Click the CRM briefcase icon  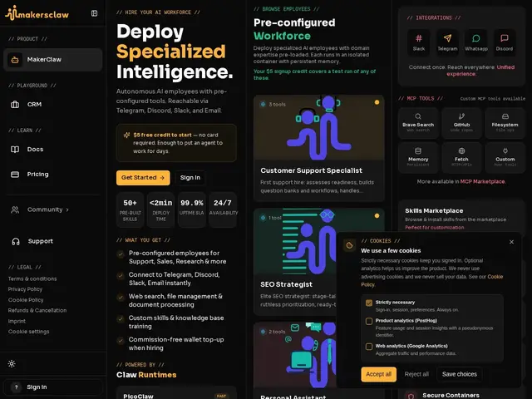click(15, 105)
